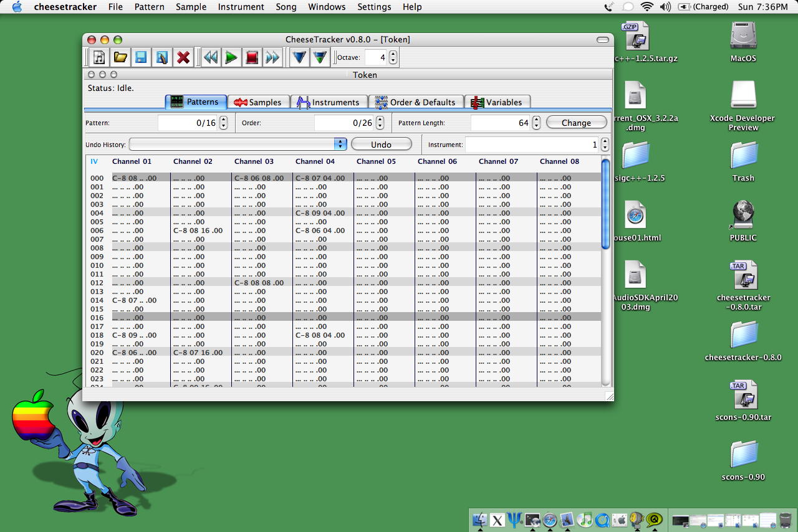Click the Change button

pyautogui.click(x=577, y=123)
